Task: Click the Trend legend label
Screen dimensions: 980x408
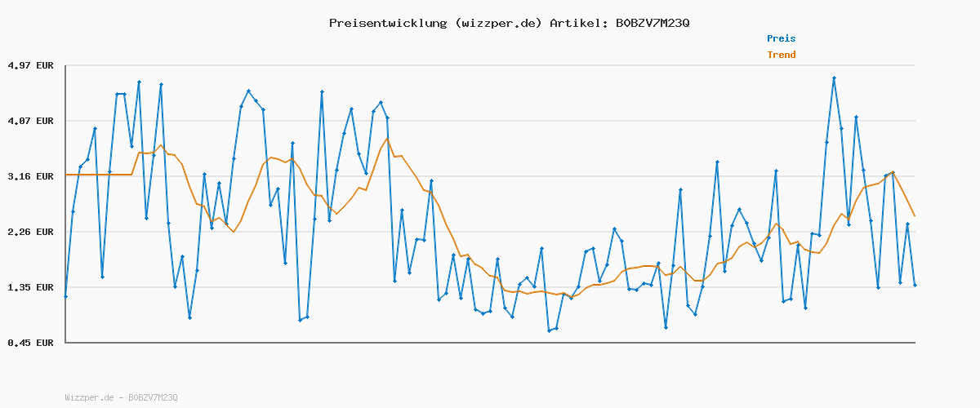Action: tap(781, 55)
